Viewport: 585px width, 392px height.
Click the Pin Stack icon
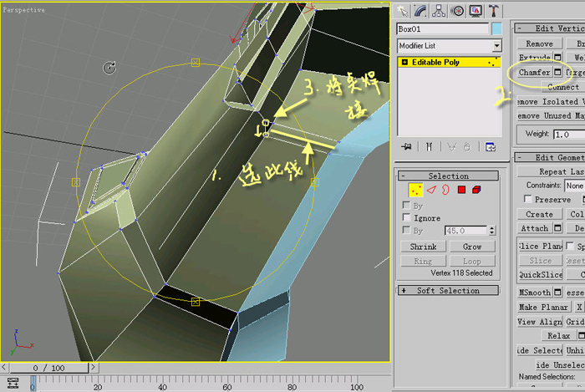pyautogui.click(x=406, y=147)
